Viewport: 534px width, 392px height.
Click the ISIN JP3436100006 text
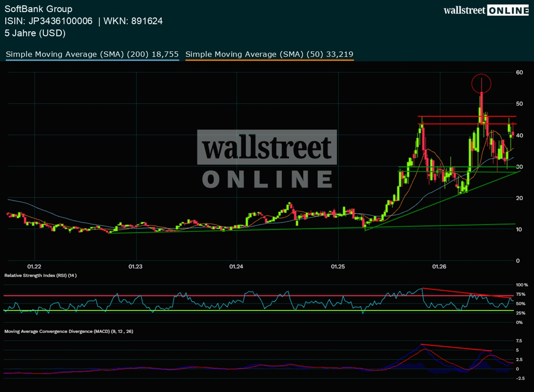[48, 21]
